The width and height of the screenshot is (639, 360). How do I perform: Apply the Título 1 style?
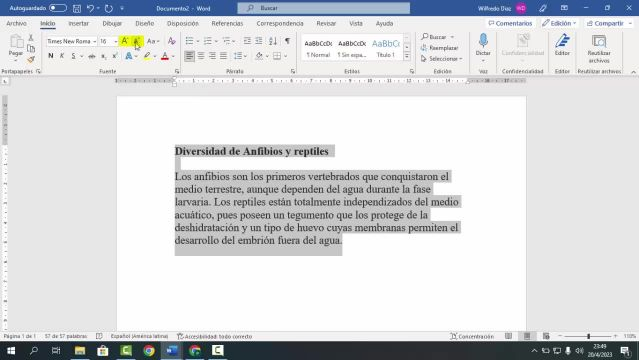[386, 48]
